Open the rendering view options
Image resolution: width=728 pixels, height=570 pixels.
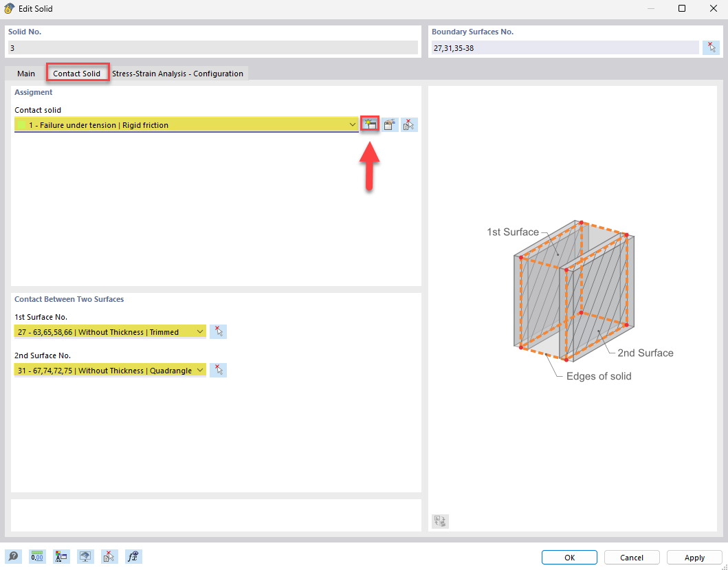(x=85, y=556)
